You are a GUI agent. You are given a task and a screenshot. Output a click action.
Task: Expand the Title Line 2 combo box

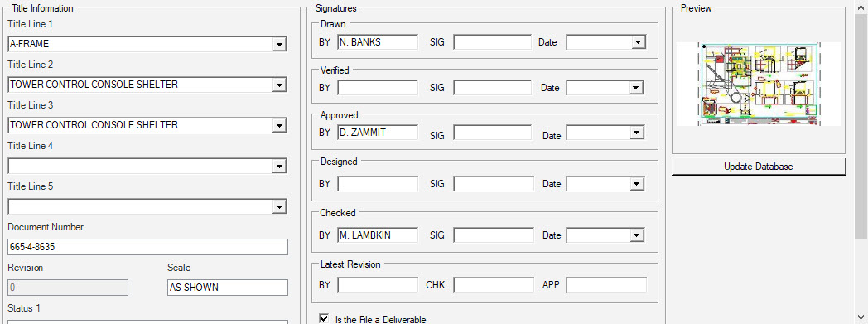[280, 85]
